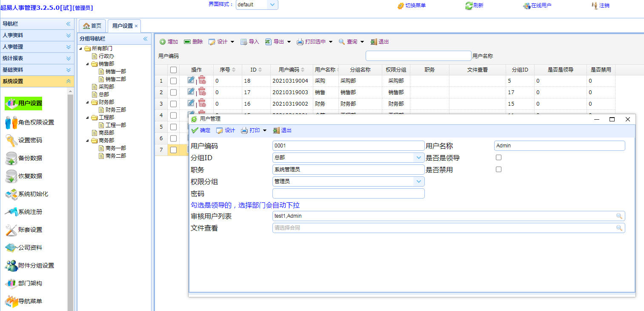
Task: Click 切换菜单 in the top bar
Action: [x=411, y=6]
